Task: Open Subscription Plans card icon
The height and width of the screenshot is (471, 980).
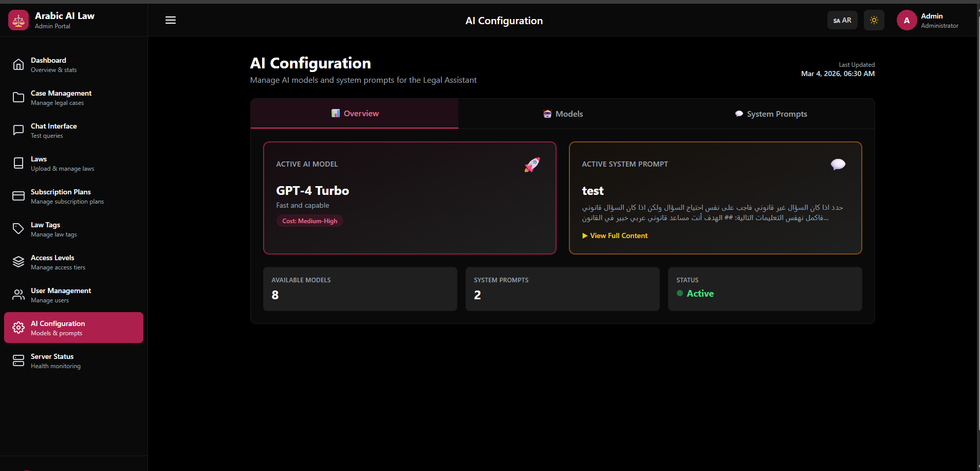Action: click(19, 196)
